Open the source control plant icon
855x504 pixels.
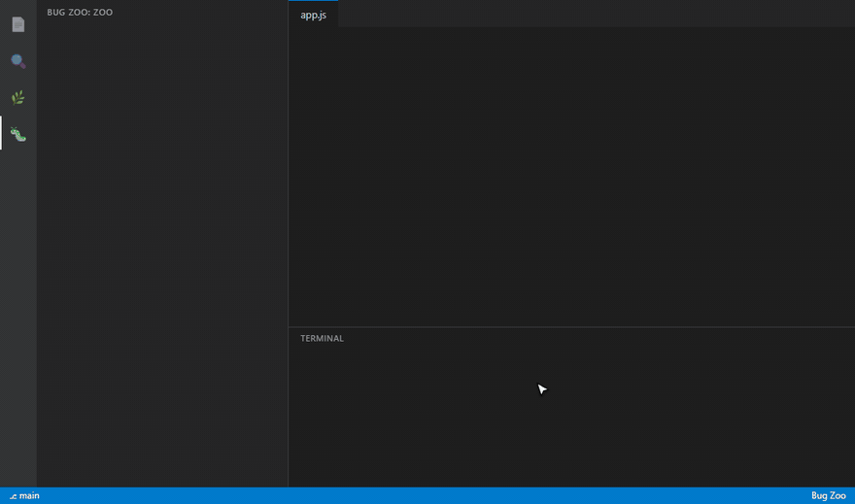coord(18,97)
